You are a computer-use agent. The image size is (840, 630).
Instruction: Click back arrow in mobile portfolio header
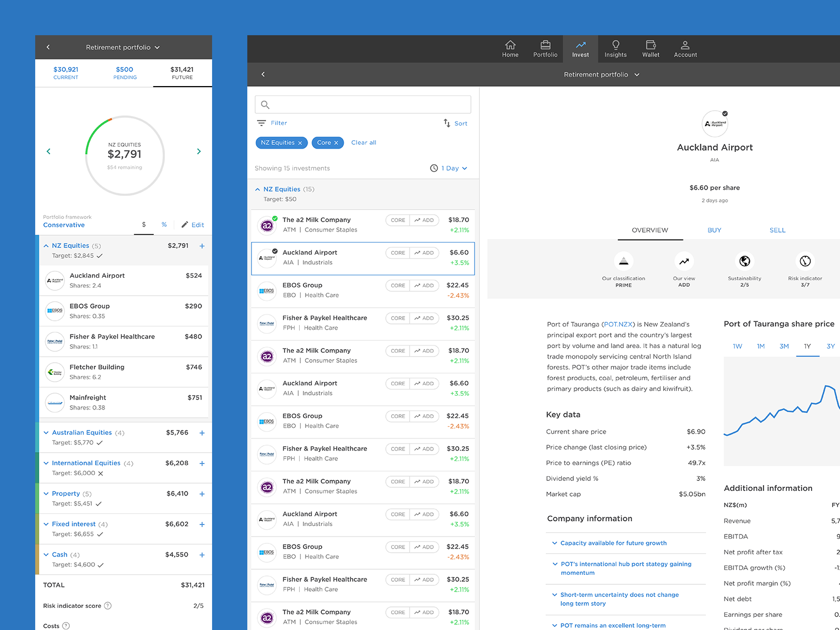click(48, 47)
